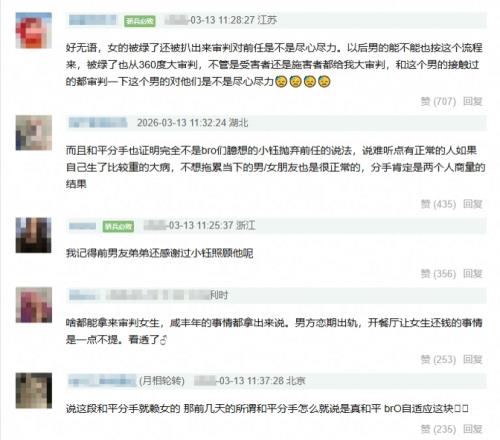500x440 pixels.
Task: Open the username of the 湖北 commenter
Action: pos(98,123)
